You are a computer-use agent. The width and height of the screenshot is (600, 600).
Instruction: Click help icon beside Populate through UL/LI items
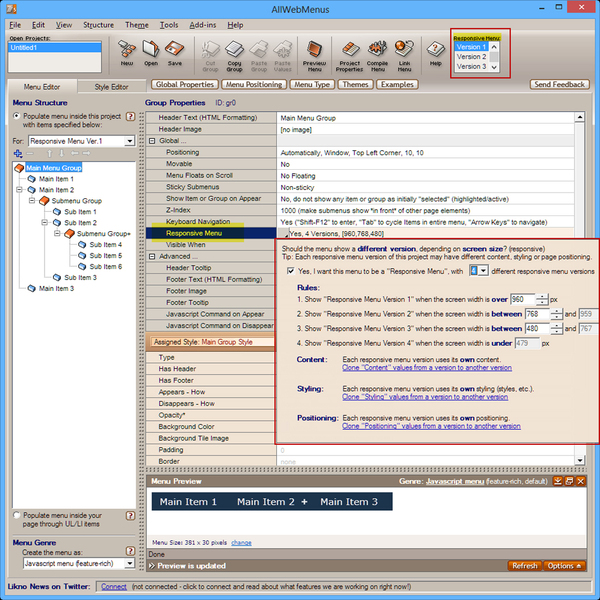130,515
